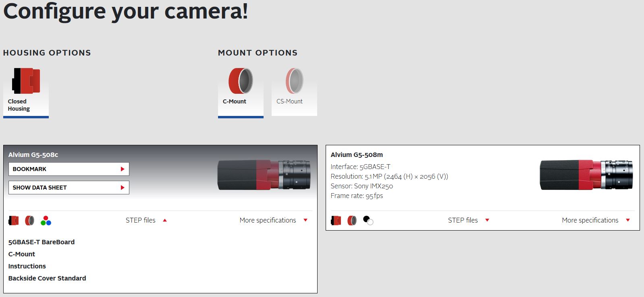
Task: Click the SHOW DATA SHEET button
Action: (x=69, y=188)
